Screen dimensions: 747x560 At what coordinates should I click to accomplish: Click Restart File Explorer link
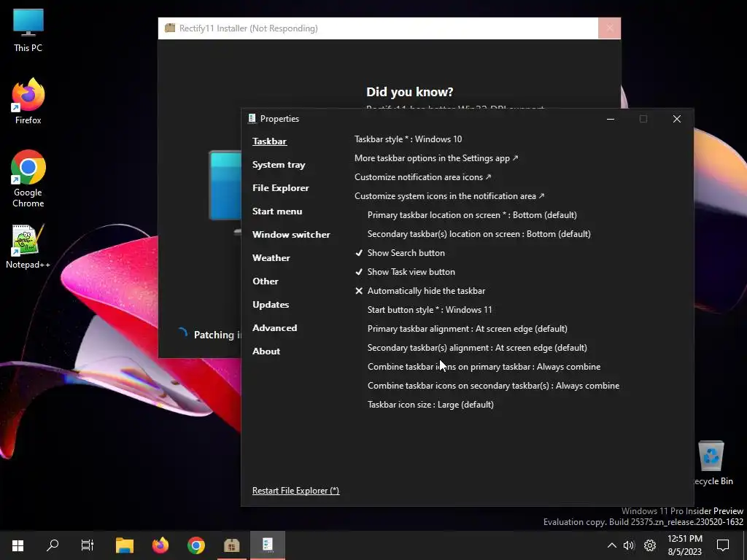click(296, 491)
